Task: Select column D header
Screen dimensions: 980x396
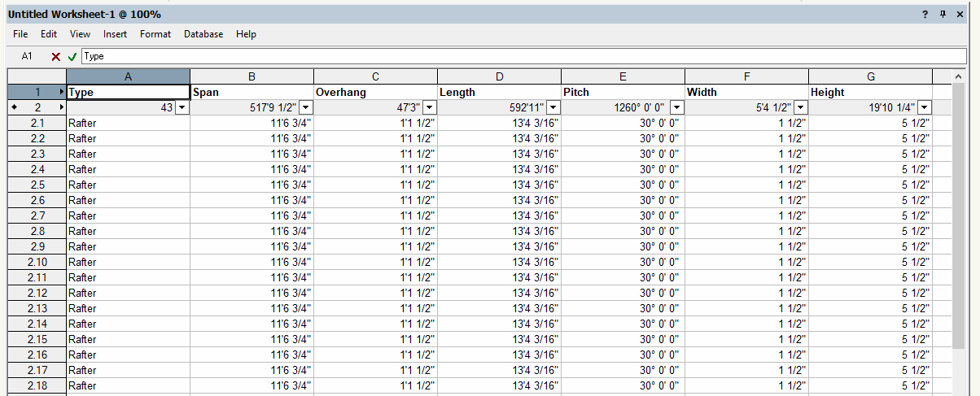Action: point(499,76)
